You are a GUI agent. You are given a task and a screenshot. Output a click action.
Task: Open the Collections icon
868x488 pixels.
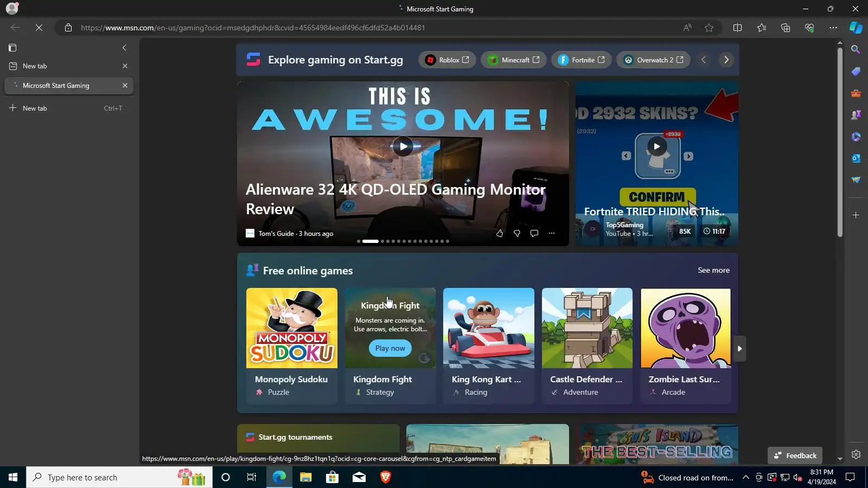click(x=786, y=28)
